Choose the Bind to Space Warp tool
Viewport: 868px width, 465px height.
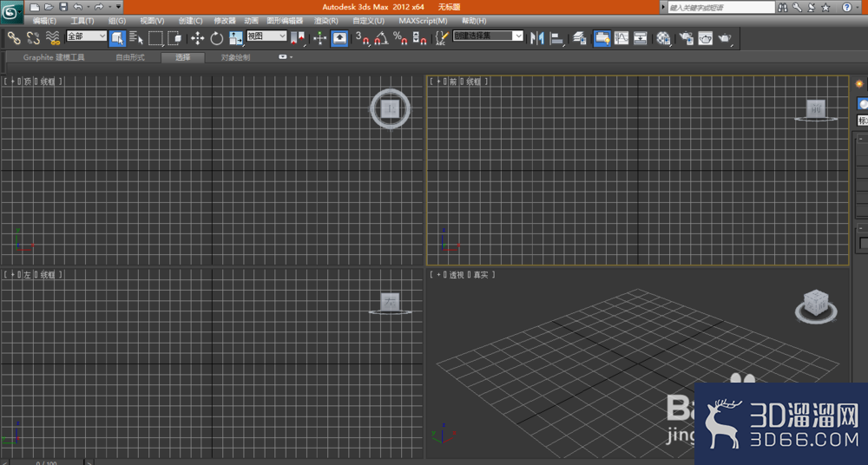(x=53, y=37)
